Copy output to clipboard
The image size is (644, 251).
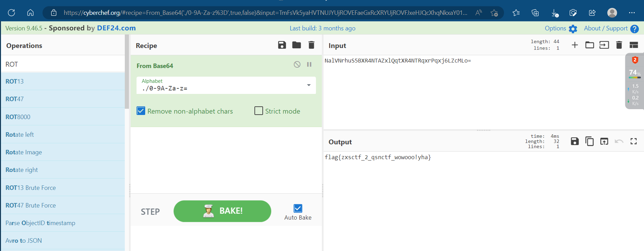(x=589, y=141)
